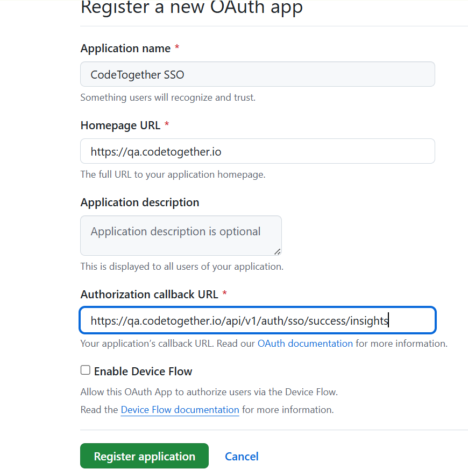Click the "Allow this OAuth App" description text

tap(209, 392)
